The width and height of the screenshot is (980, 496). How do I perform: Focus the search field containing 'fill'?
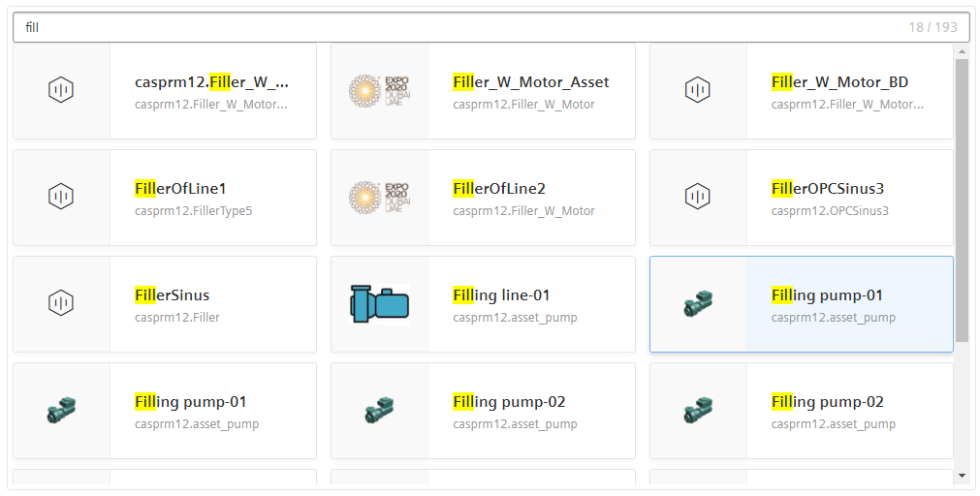click(491, 27)
